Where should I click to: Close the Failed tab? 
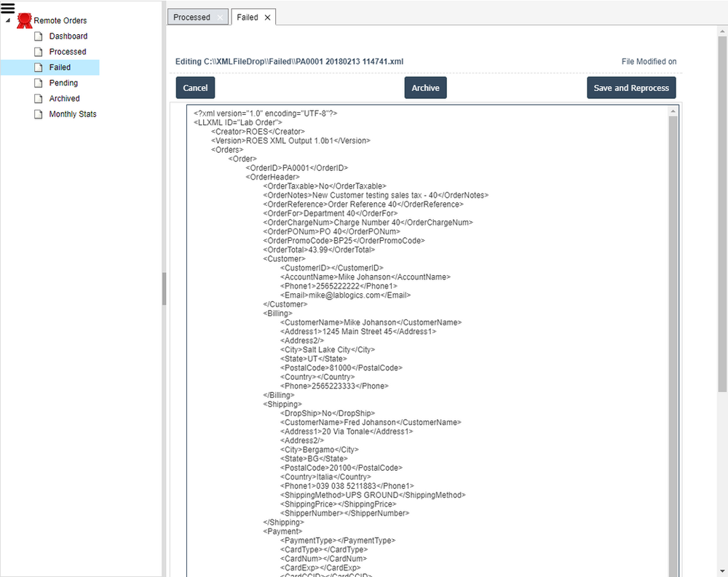click(x=267, y=16)
